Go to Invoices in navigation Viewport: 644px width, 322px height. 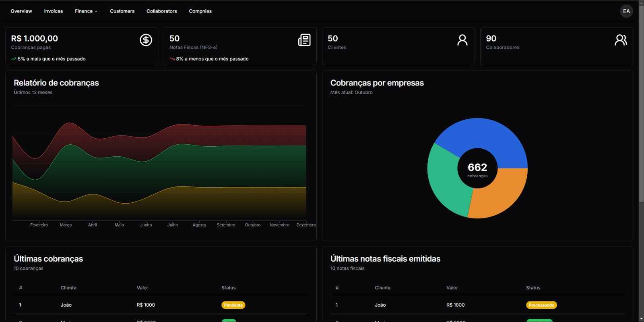click(x=54, y=11)
